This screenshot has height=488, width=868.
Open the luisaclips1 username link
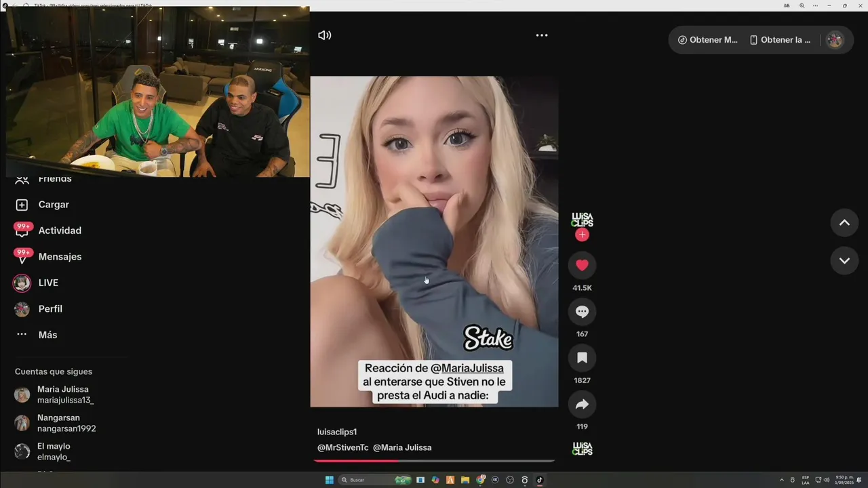337,432
